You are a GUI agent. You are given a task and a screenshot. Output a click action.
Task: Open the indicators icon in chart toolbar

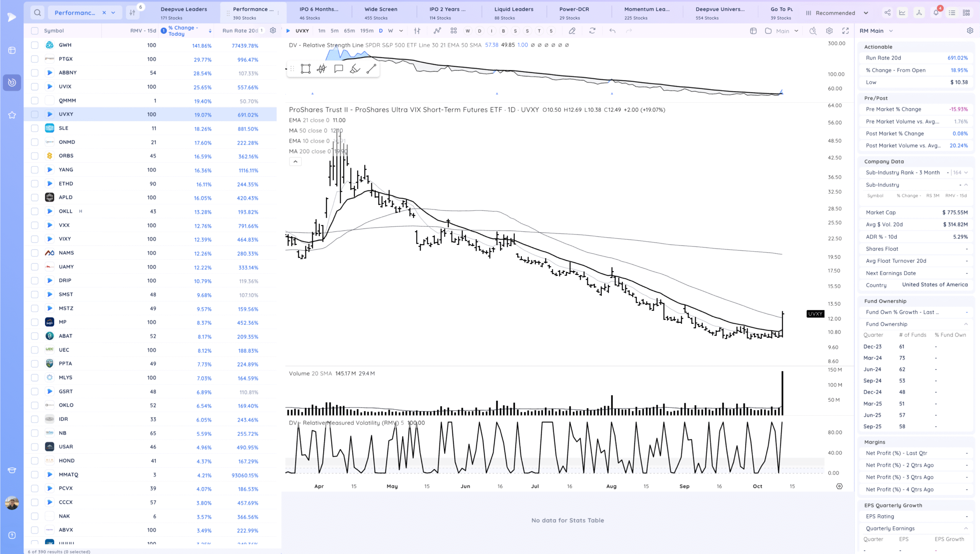pos(437,31)
